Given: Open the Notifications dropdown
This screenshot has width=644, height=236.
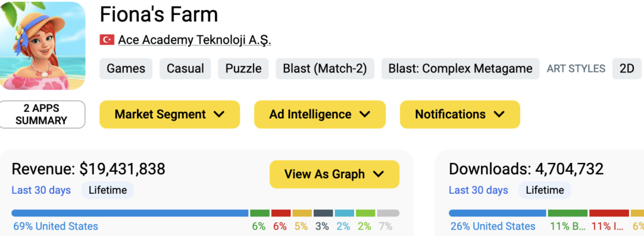Looking at the screenshot, I should [x=460, y=115].
